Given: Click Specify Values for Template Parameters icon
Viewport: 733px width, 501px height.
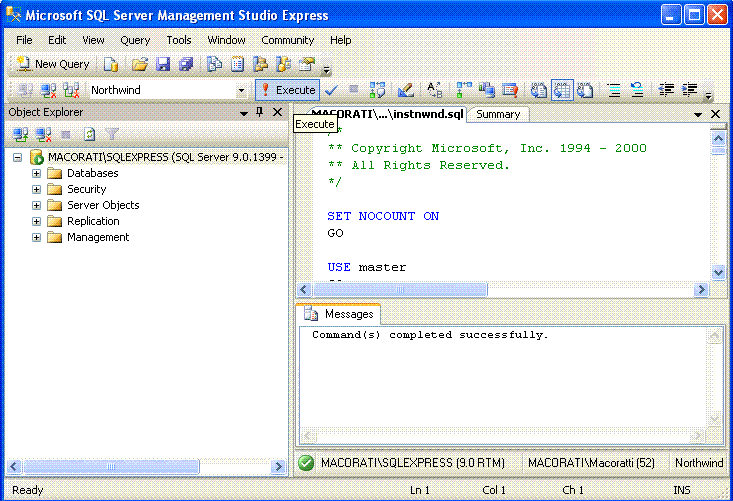Looking at the screenshot, I should click(x=434, y=90).
